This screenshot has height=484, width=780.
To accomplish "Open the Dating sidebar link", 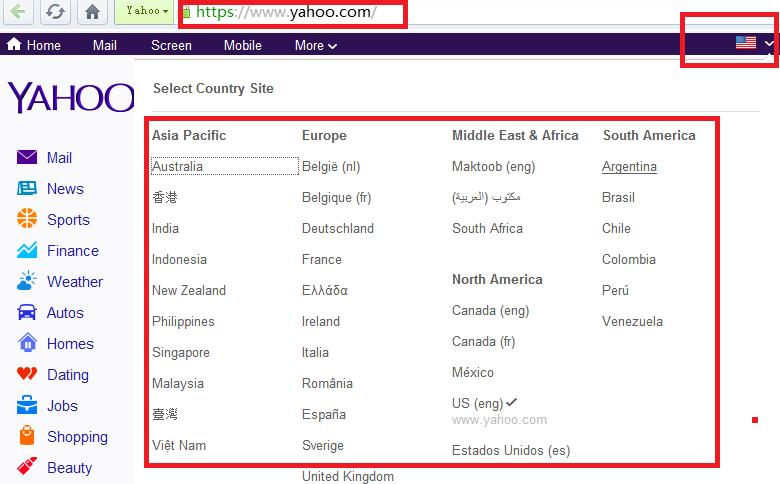I will click(68, 375).
